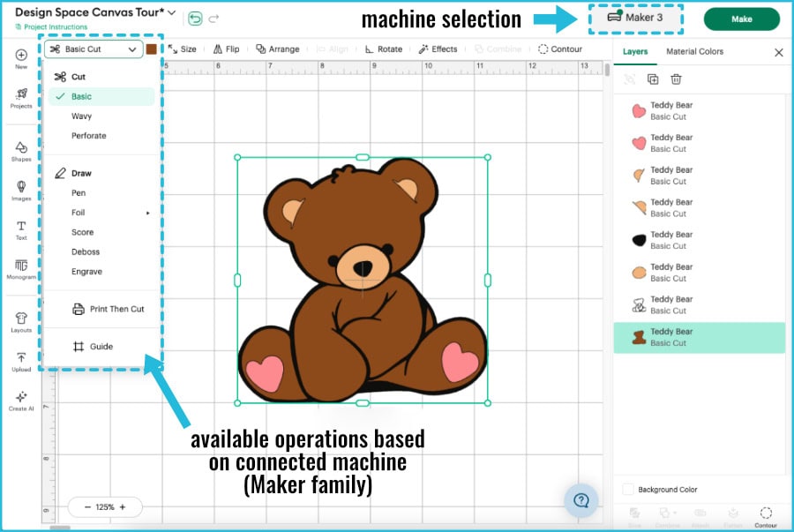Expand the project title chevron
The image size is (794, 532).
[x=172, y=12]
